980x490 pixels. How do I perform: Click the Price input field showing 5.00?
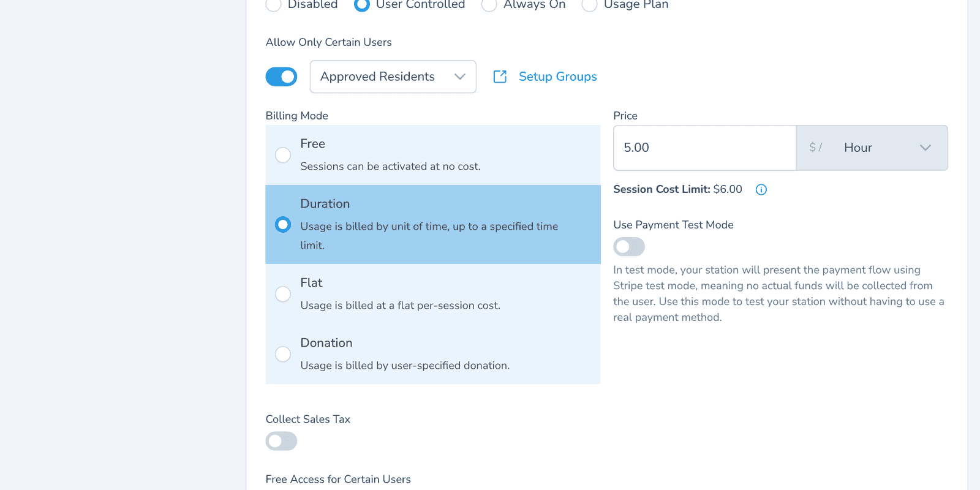tap(704, 148)
